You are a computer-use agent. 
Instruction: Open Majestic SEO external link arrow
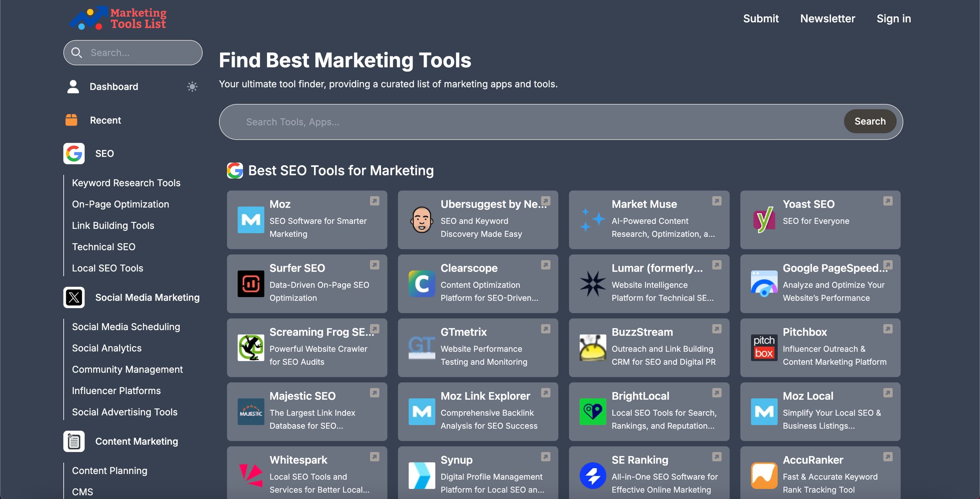(x=374, y=393)
